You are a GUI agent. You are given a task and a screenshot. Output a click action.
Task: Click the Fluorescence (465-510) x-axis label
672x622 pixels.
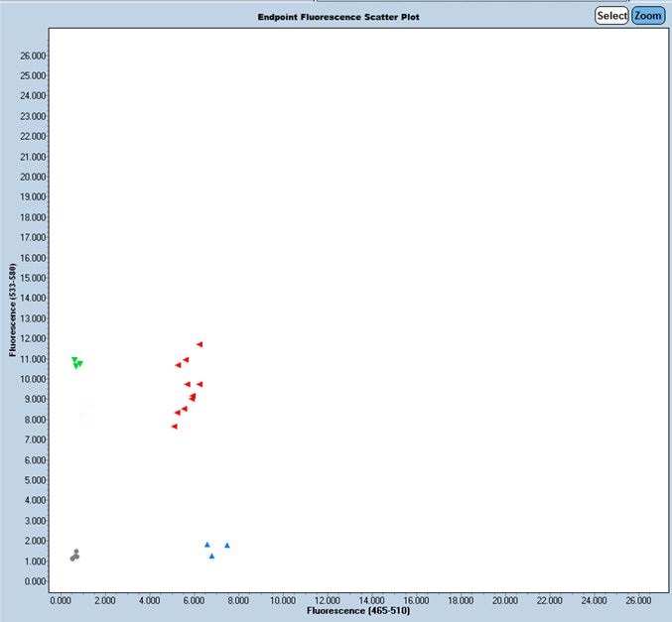pos(358,611)
